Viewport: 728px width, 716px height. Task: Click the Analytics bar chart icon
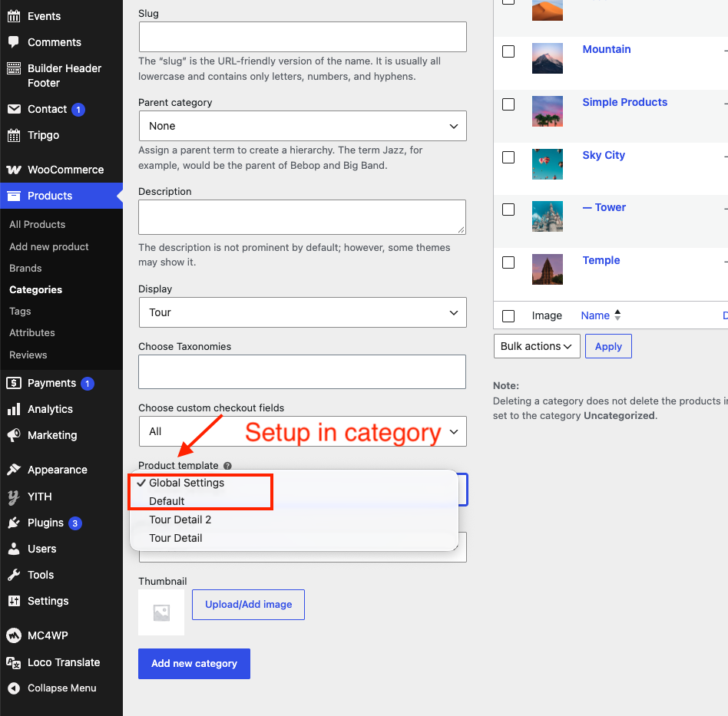pos(14,409)
